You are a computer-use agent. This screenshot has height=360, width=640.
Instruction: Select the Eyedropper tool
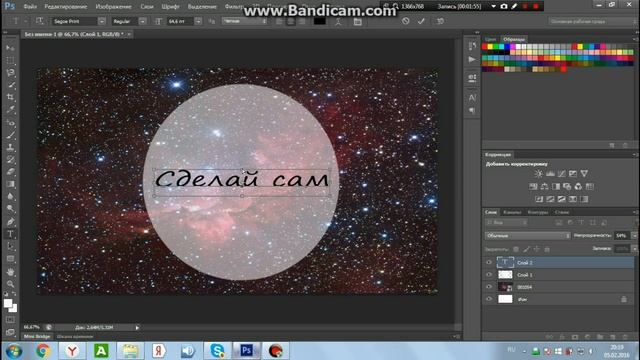tap(10, 109)
